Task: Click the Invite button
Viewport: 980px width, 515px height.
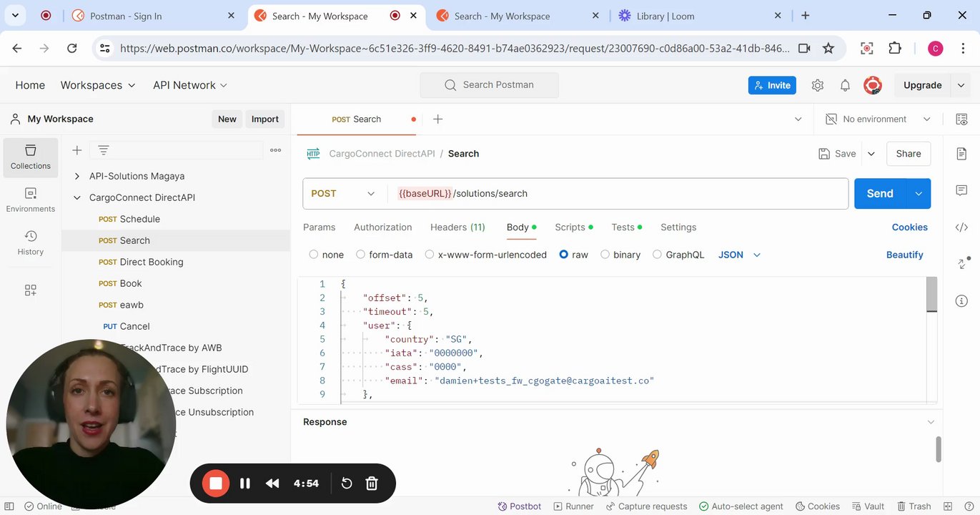Action: (772, 85)
